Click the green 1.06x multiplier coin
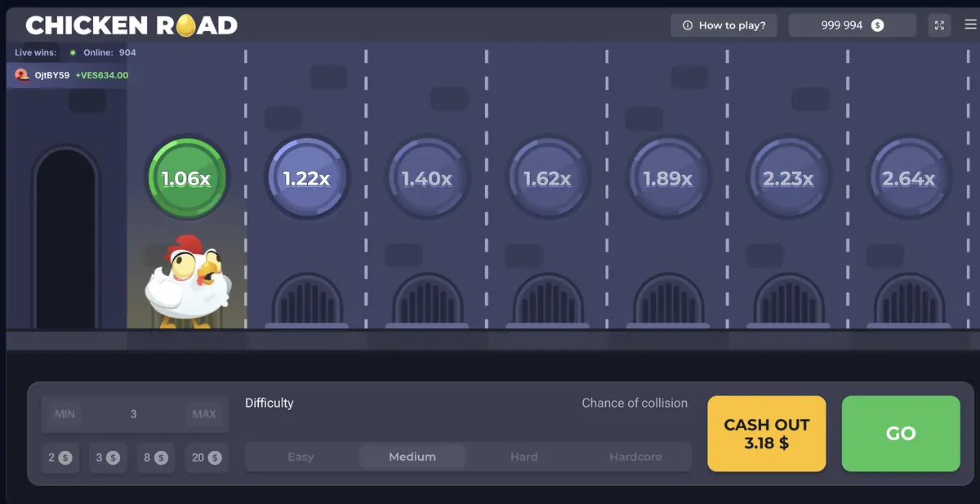Screen dimensions: 980x504 pos(186,178)
